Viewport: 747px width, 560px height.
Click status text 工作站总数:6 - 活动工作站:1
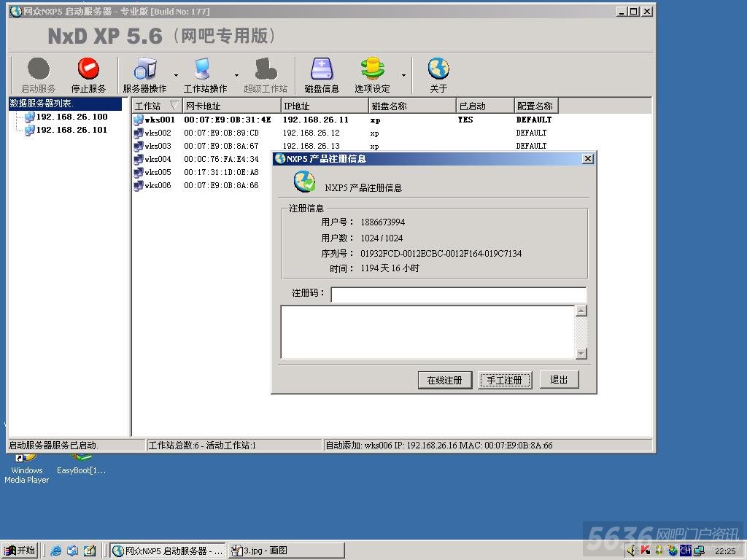(x=203, y=446)
